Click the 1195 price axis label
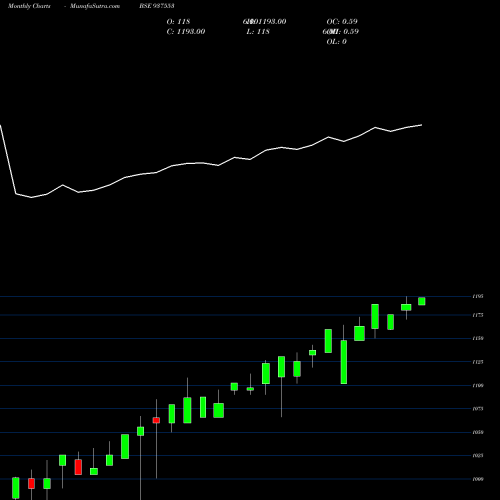Image resolution: width=500 pixels, height=500 pixels. [x=478, y=296]
